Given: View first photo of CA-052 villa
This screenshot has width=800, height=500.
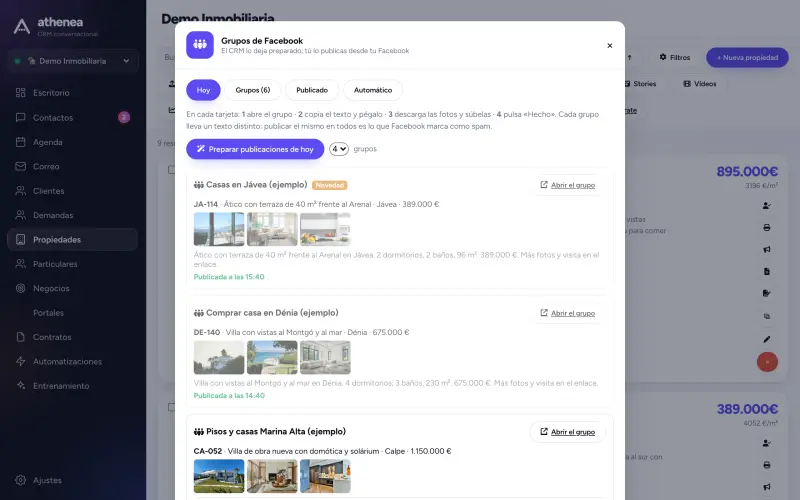Looking at the screenshot, I should click(x=219, y=476).
